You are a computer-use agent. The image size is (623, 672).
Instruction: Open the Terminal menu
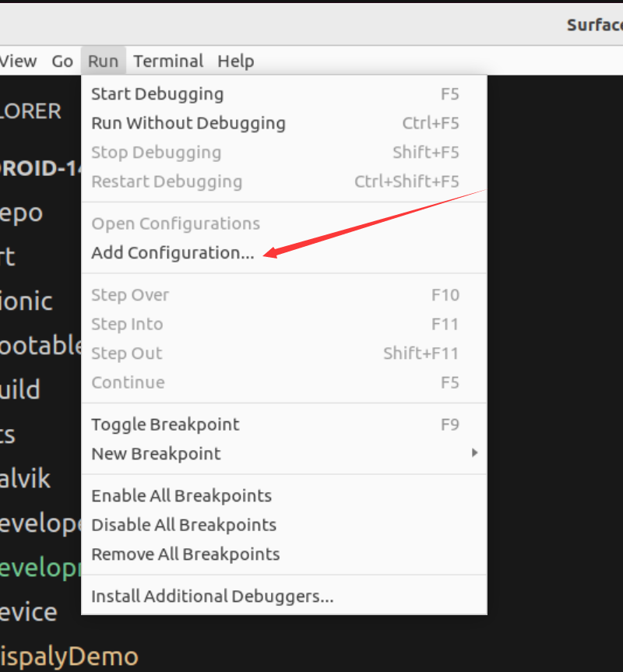168,61
